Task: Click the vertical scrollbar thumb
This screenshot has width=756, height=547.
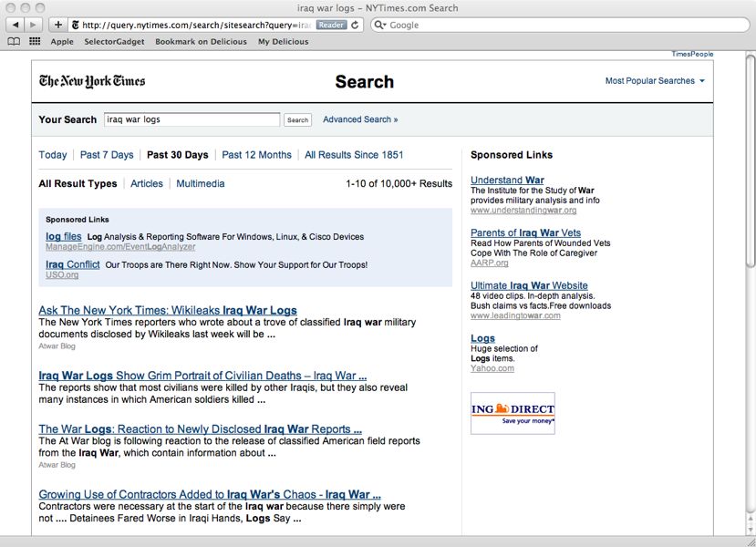Action: point(751,160)
